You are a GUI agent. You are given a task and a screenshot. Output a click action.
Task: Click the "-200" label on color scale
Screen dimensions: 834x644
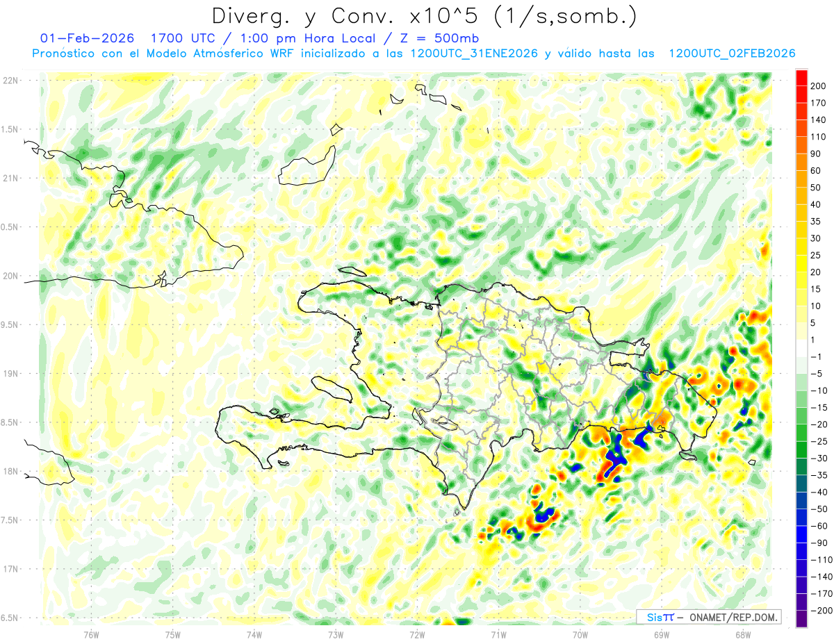pos(821,611)
